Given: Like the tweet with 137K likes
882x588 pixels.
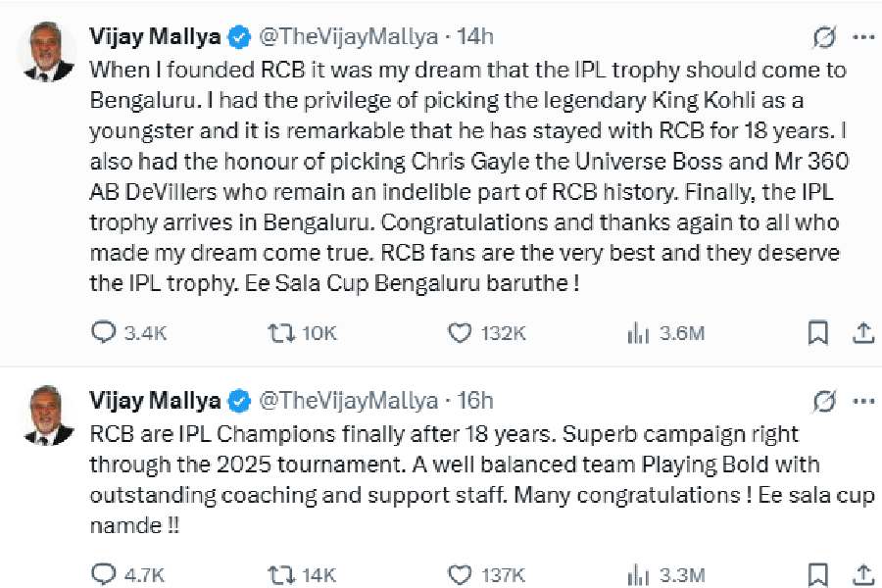Looking at the screenshot, I should [460, 573].
